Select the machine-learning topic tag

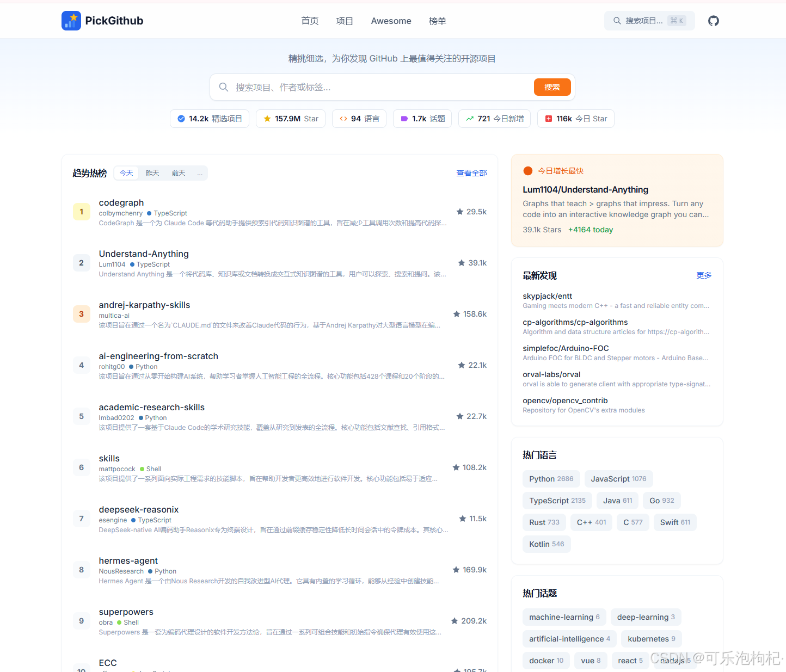coord(564,617)
